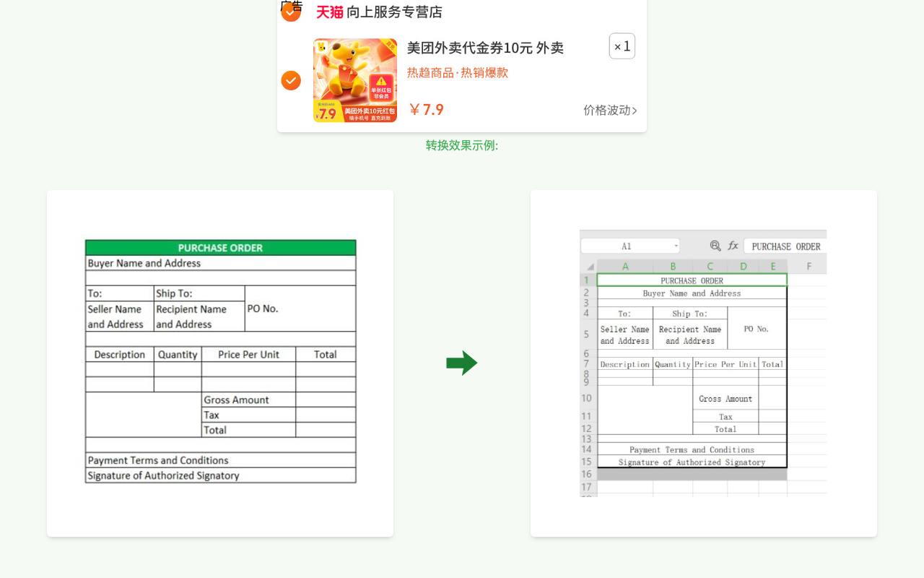Click the 热趋商品·热销爆款 tag
This screenshot has height=578, width=924.
click(458, 72)
